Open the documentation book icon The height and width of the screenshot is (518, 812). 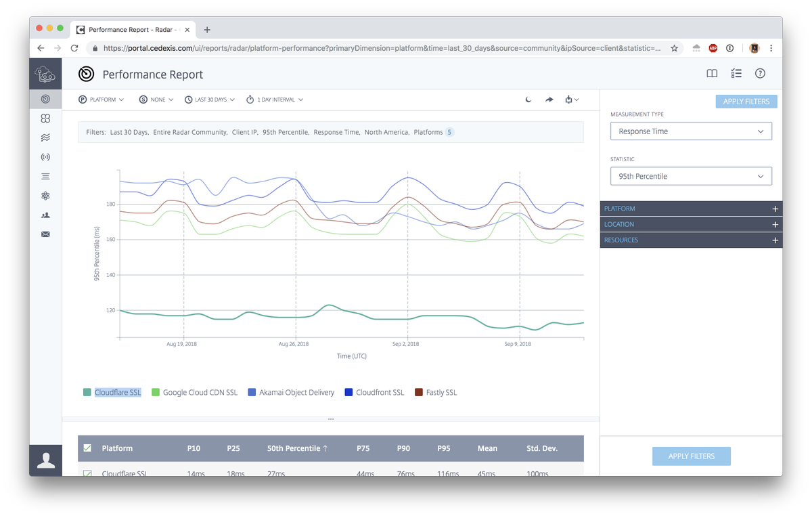712,74
